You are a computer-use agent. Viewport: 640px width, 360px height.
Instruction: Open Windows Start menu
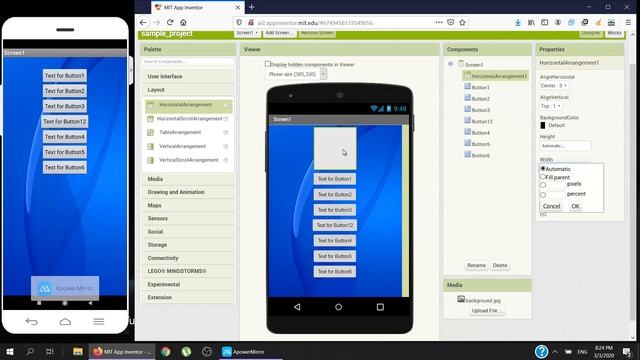click(x=10, y=351)
